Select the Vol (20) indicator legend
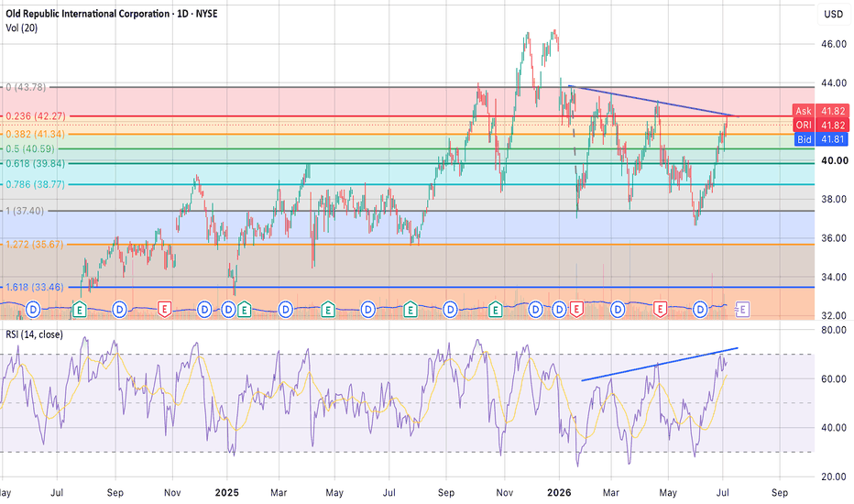Image resolution: width=854 pixels, height=504 pixels. point(22,27)
